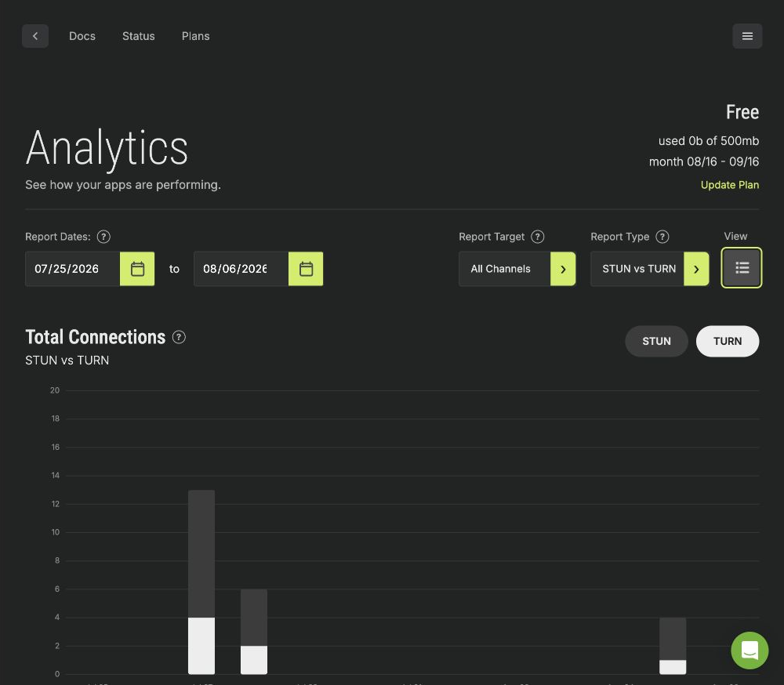
Task: Open the calendar picker for end date
Action: pyautogui.click(x=306, y=269)
